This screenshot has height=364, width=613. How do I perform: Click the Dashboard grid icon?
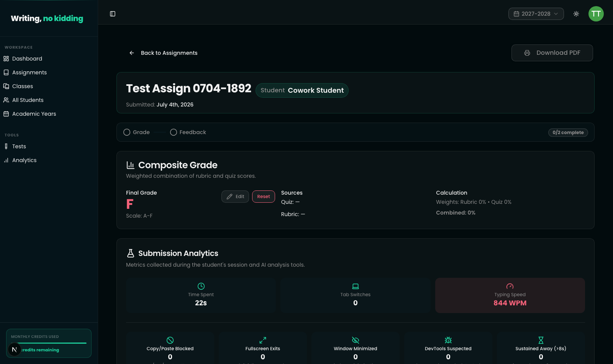pos(6,59)
